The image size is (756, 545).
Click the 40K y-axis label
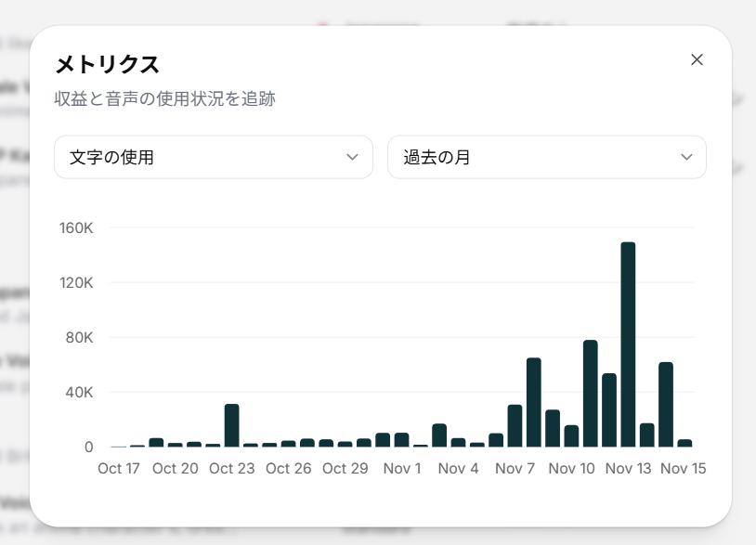[x=79, y=392]
